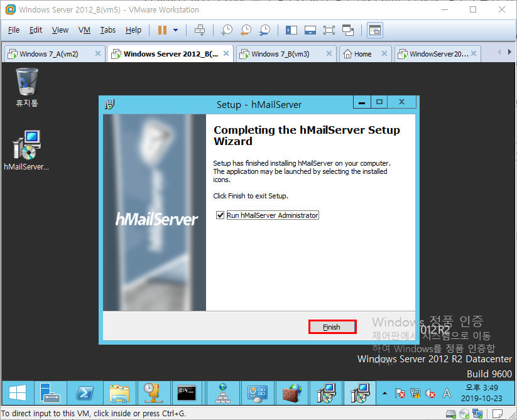The height and width of the screenshot is (420, 517).
Task: Toggle console view icon in toolbar
Action: coord(375,30)
